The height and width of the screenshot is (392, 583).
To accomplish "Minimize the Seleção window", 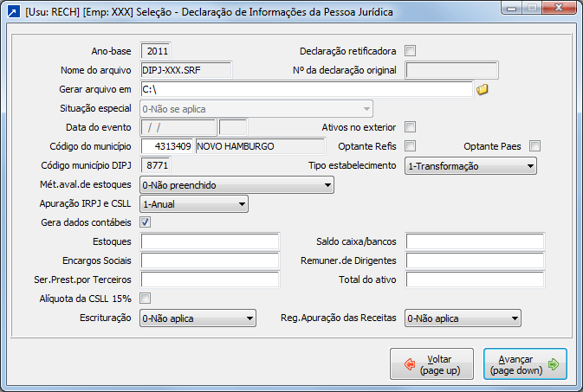I will (x=512, y=8).
